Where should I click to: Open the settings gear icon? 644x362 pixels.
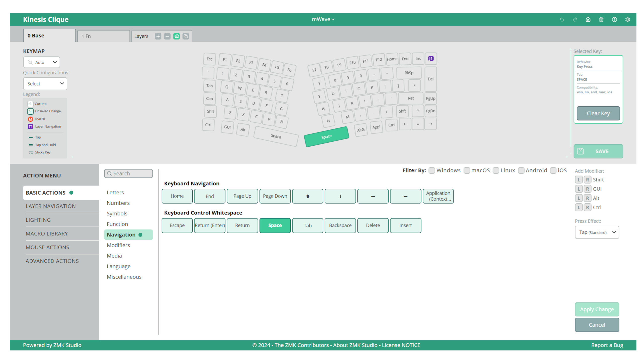click(x=627, y=20)
